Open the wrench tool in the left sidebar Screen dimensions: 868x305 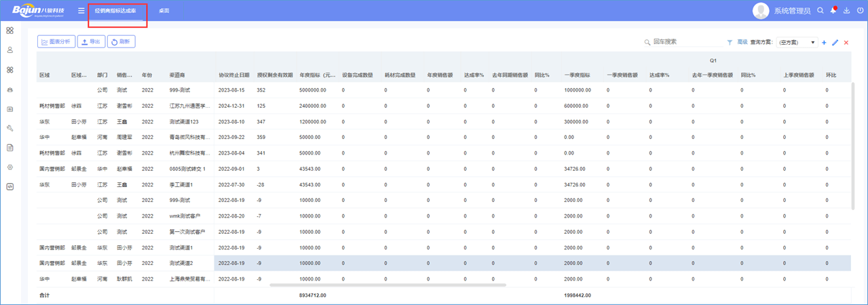coord(10,128)
